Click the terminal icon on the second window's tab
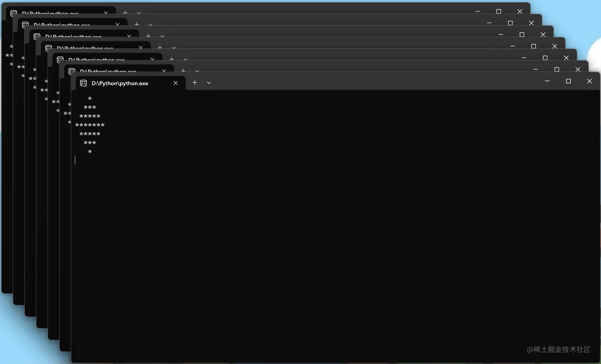601x364 pixels. click(72, 71)
